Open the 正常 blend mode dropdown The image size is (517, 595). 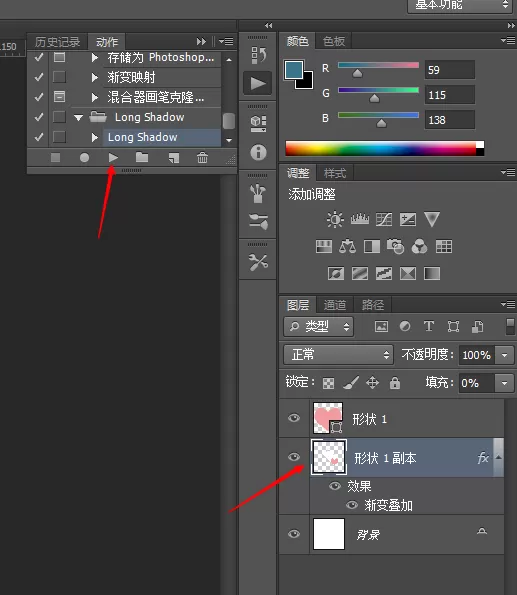pos(338,355)
